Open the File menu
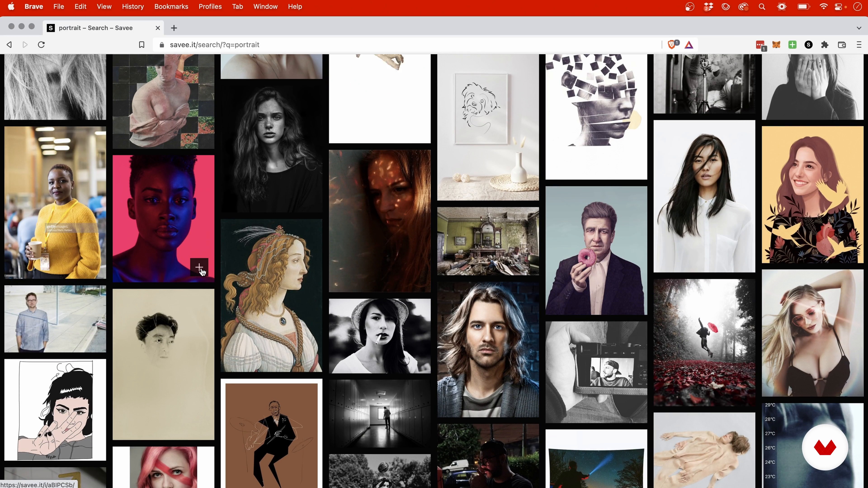The width and height of the screenshot is (868, 488). (59, 6)
